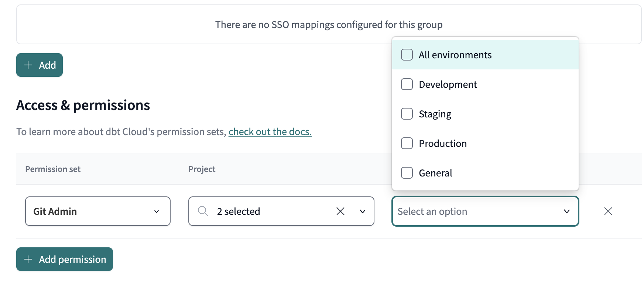Open the check out the docs link
This screenshot has height=285, width=644.
[x=270, y=132]
